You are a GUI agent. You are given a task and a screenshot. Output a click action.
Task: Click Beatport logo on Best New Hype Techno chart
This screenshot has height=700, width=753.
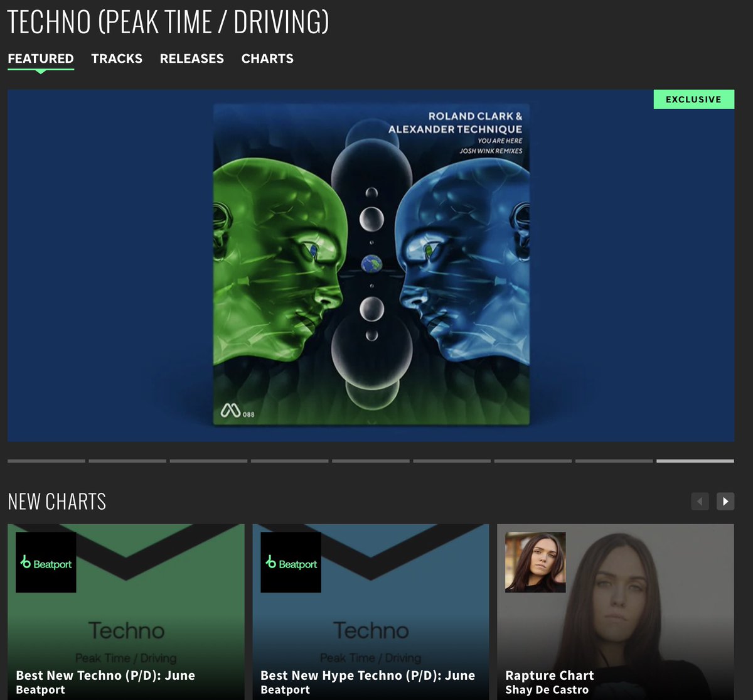pos(291,563)
